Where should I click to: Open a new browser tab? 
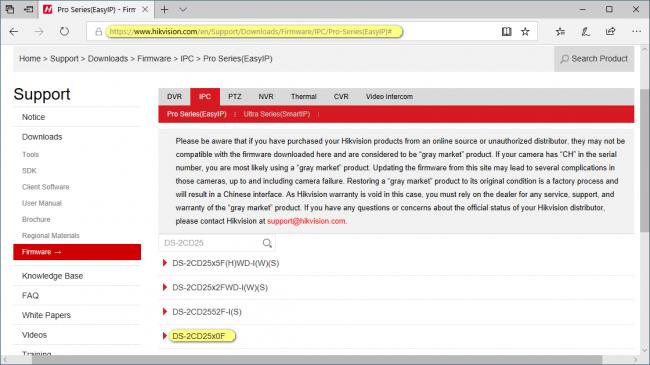pyautogui.click(x=165, y=9)
